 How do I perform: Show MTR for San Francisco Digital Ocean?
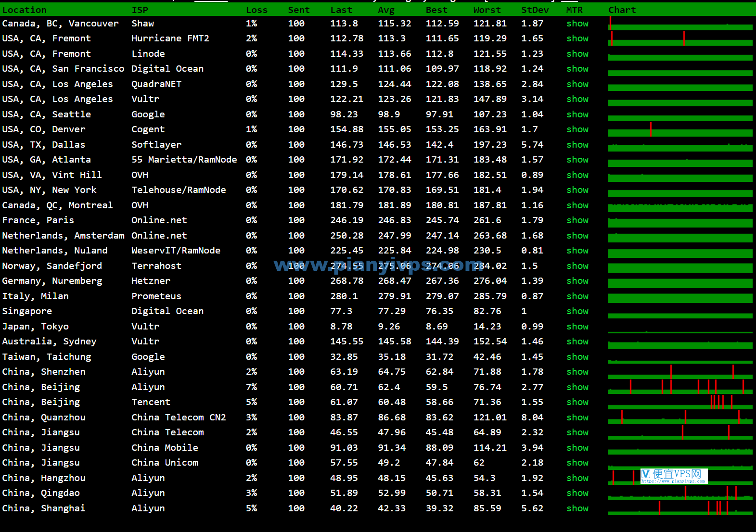577,69
